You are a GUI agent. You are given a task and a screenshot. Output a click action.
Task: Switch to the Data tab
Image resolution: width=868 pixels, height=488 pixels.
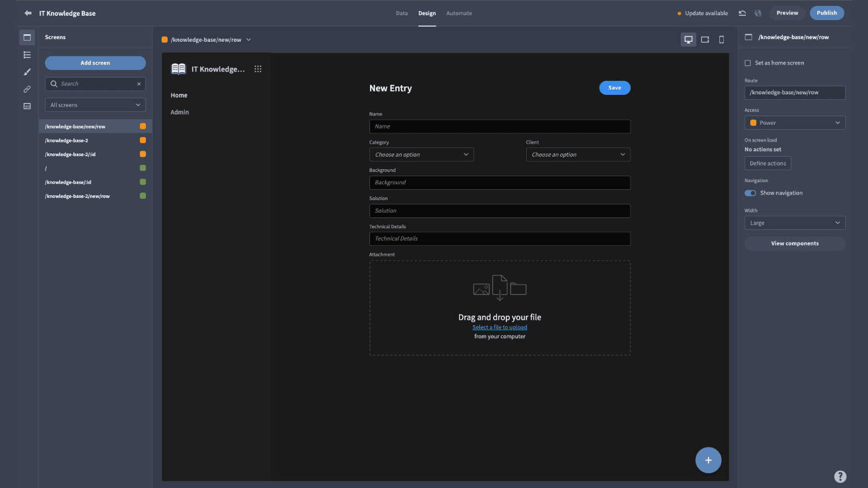[x=402, y=13]
